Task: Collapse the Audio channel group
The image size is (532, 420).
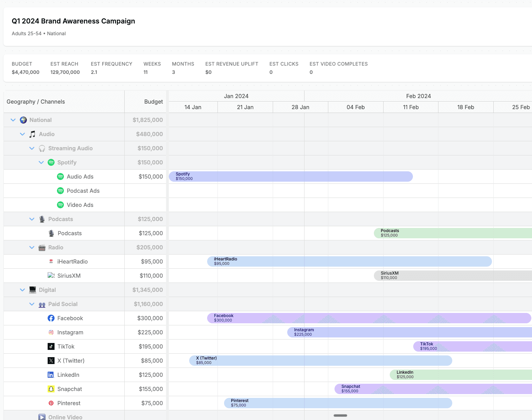Action: click(x=22, y=134)
